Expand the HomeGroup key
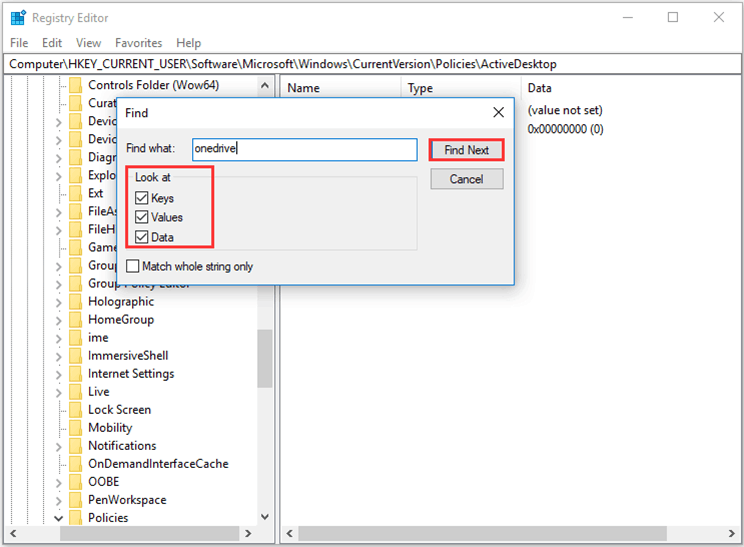The height and width of the screenshot is (547, 744). [58, 320]
